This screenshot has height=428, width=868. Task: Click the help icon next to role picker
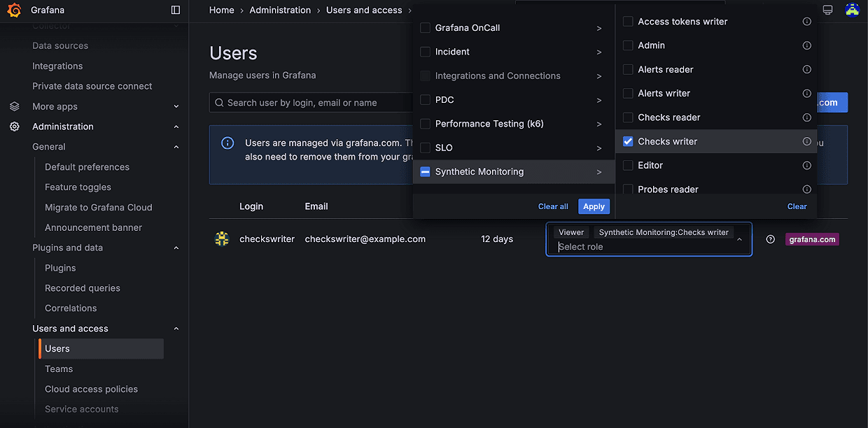pos(770,238)
